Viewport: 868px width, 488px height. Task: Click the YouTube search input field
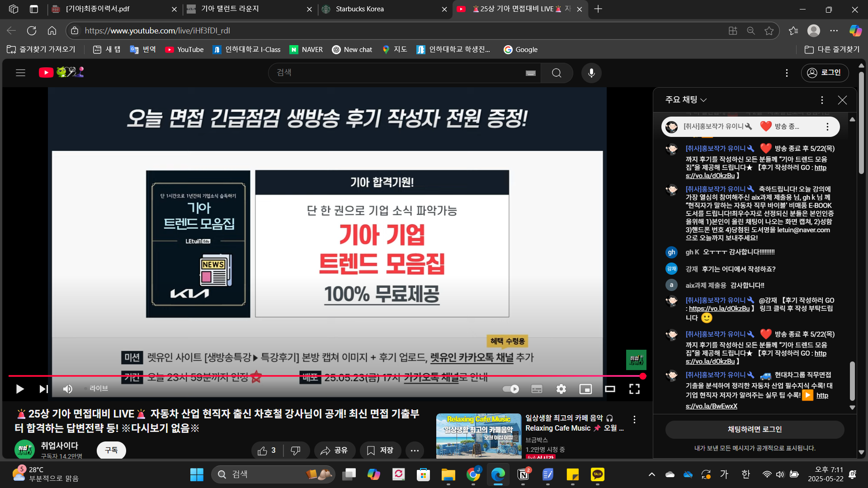(398, 73)
